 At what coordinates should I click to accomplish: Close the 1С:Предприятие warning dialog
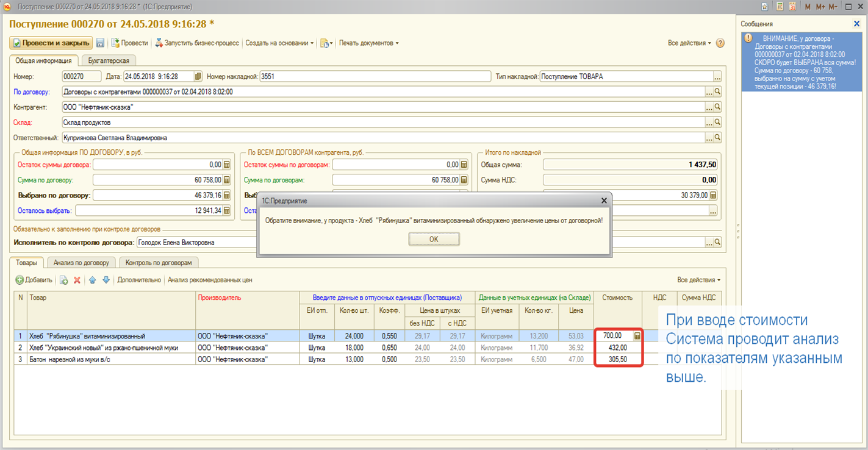[x=604, y=200]
